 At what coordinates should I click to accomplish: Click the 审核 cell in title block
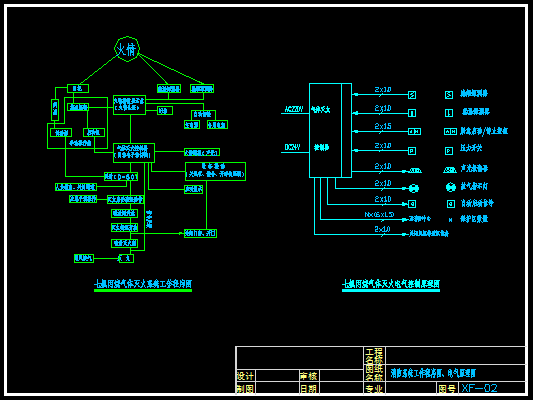click(x=309, y=376)
